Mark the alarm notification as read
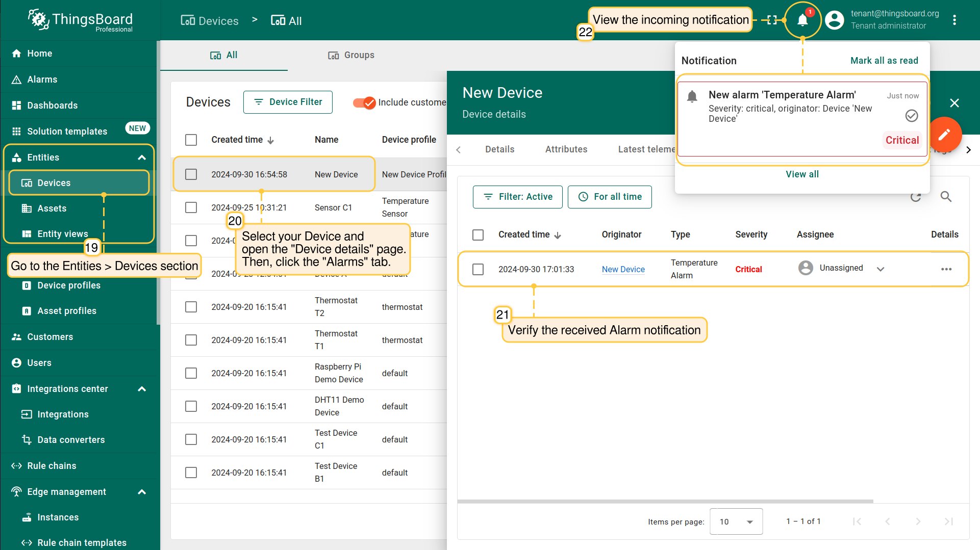This screenshot has height=550, width=980. click(911, 116)
